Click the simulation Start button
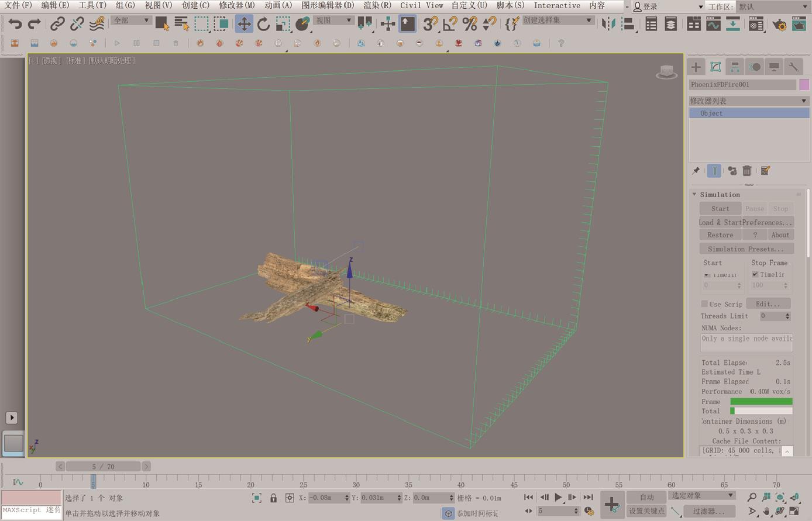812x521 pixels. click(720, 209)
